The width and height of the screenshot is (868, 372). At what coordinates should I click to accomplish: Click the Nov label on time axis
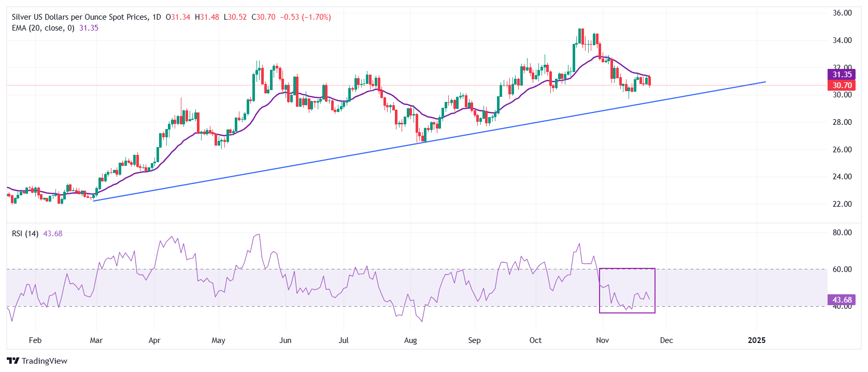click(x=602, y=340)
